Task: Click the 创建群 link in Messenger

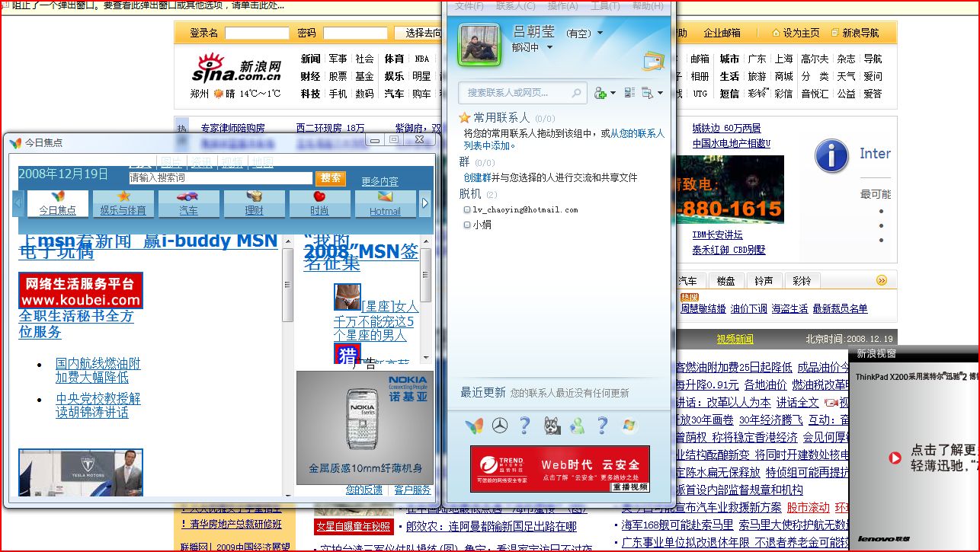Action: click(x=477, y=177)
